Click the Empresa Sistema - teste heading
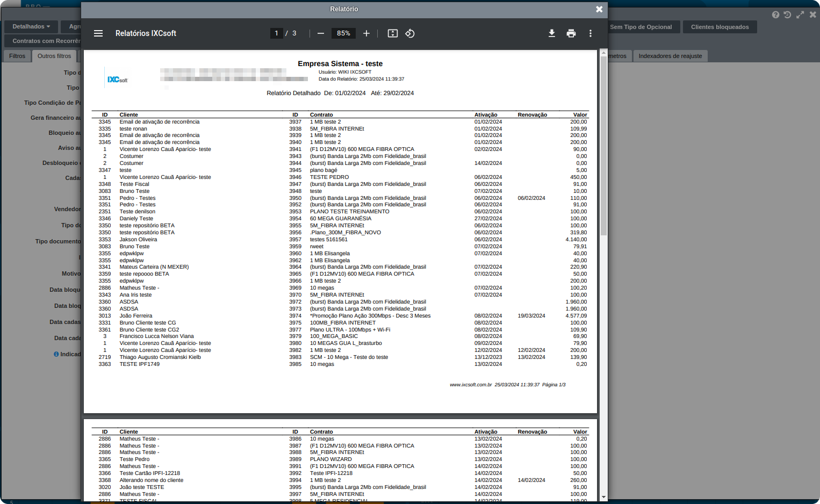Screen dimensions: 820x504 coord(340,63)
